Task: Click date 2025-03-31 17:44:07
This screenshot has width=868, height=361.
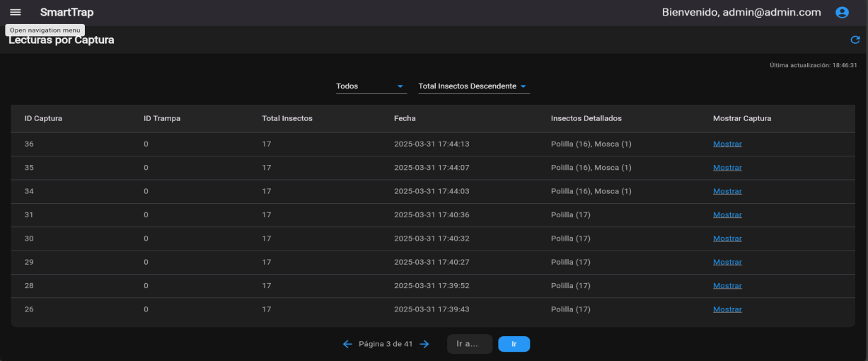Action: pyautogui.click(x=432, y=168)
